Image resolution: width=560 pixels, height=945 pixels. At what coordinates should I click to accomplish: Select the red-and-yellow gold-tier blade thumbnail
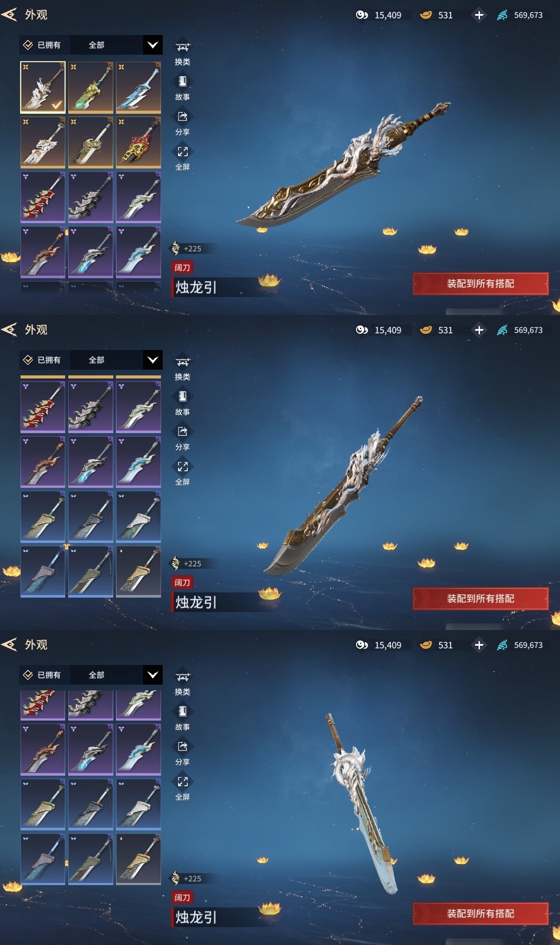coord(138,142)
